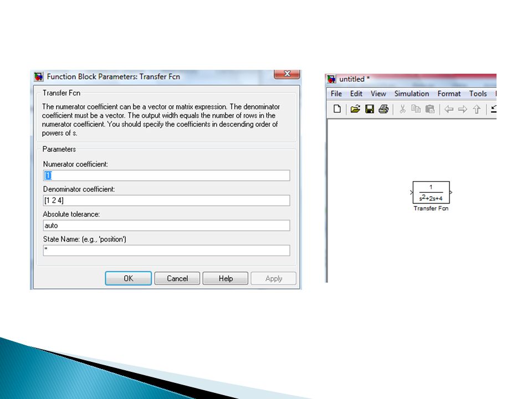Click the 'Transfer Fcn' label under the block
This screenshot has height=399, width=532.
pyautogui.click(x=431, y=208)
